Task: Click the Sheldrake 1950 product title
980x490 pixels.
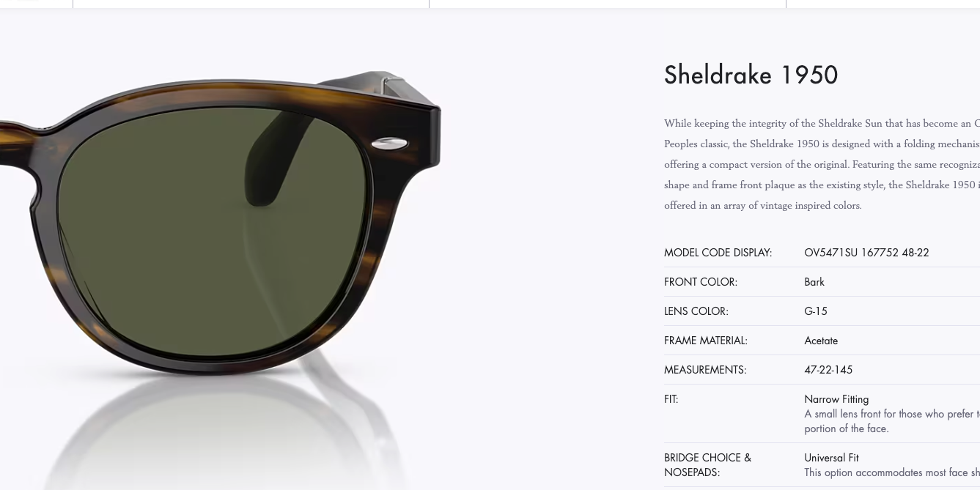Action: (751, 75)
